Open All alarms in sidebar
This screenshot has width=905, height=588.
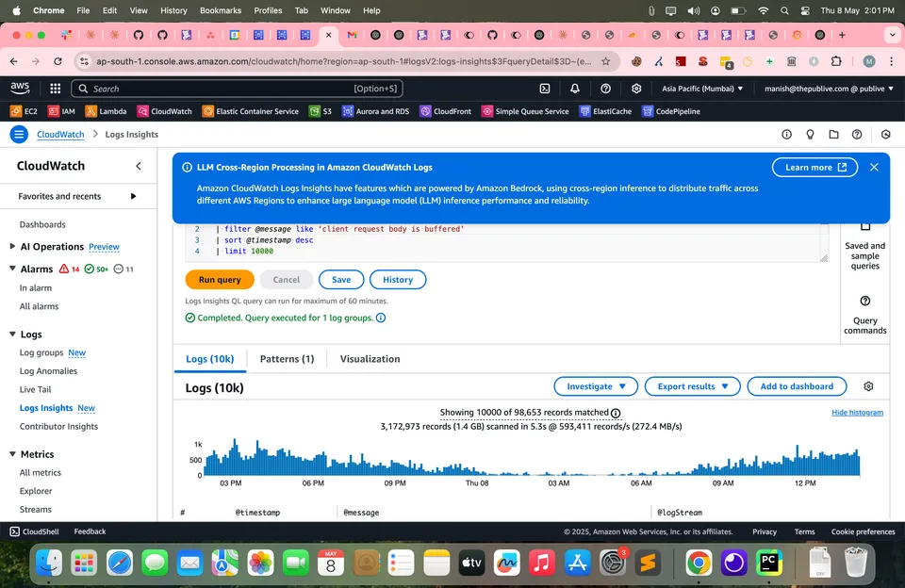[40, 306]
